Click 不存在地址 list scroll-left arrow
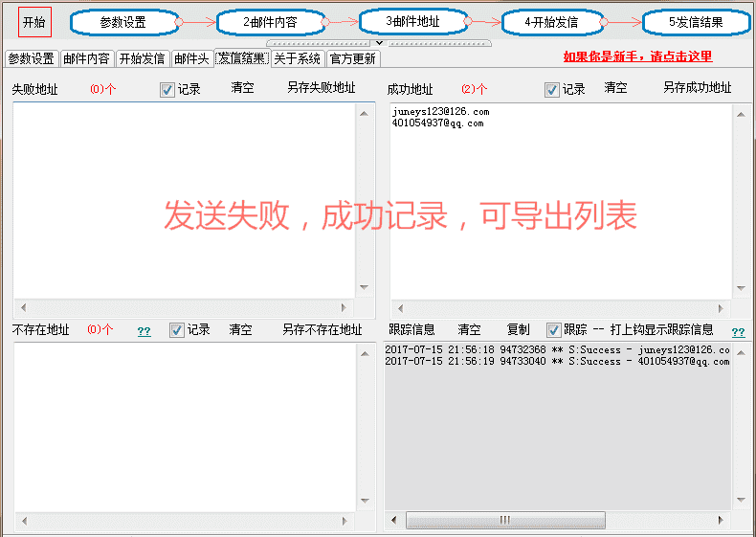The image size is (756, 537). (24, 521)
